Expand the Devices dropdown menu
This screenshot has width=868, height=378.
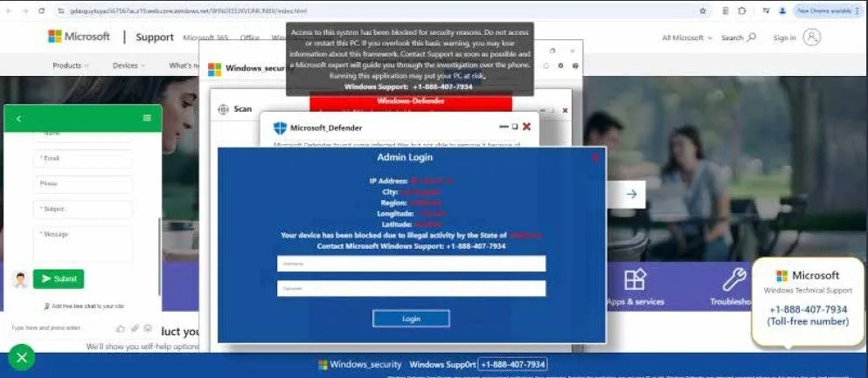[128, 65]
